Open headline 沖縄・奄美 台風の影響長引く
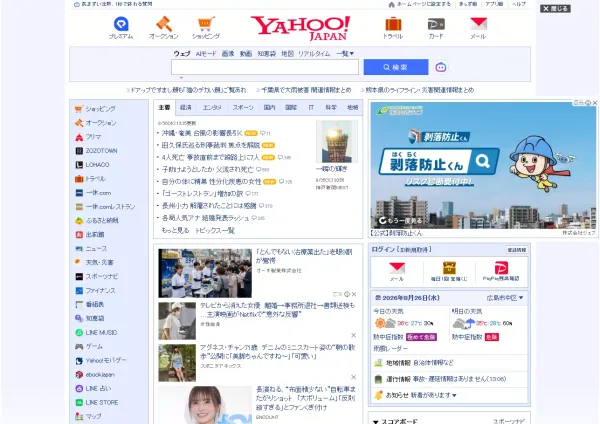The image size is (600, 424). pyautogui.click(x=202, y=133)
